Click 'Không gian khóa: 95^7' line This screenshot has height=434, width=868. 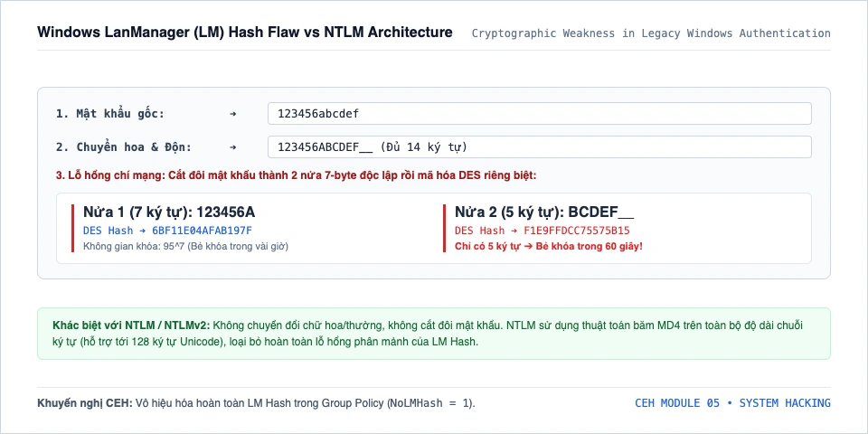click(185, 246)
